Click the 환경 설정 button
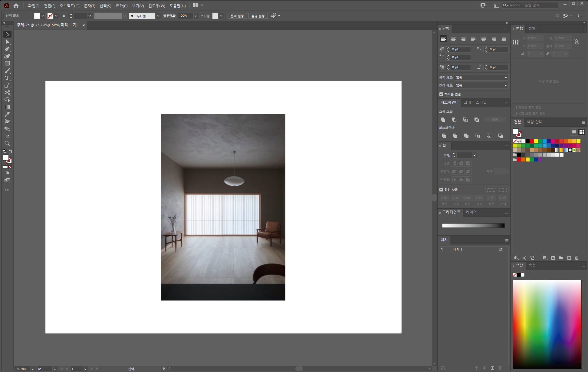Viewport: 588px width, 372px height. pyautogui.click(x=258, y=16)
